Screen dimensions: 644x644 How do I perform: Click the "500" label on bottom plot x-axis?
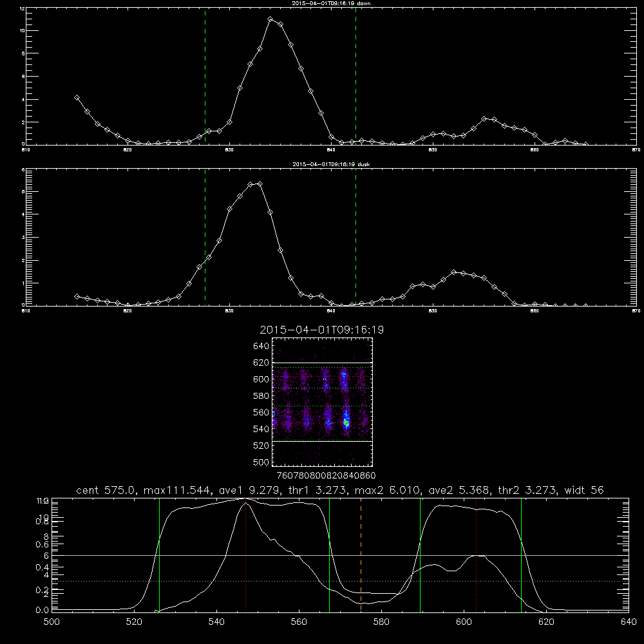(52, 622)
